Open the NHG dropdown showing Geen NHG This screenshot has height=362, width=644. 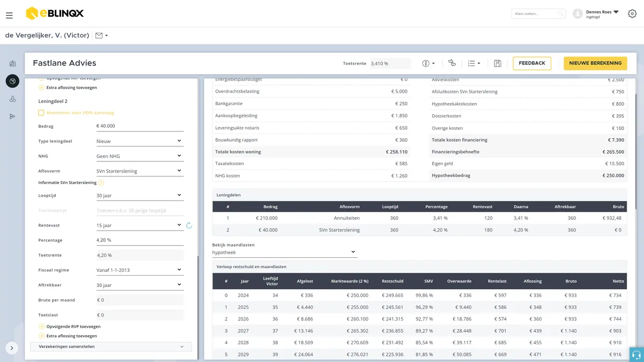140,156
